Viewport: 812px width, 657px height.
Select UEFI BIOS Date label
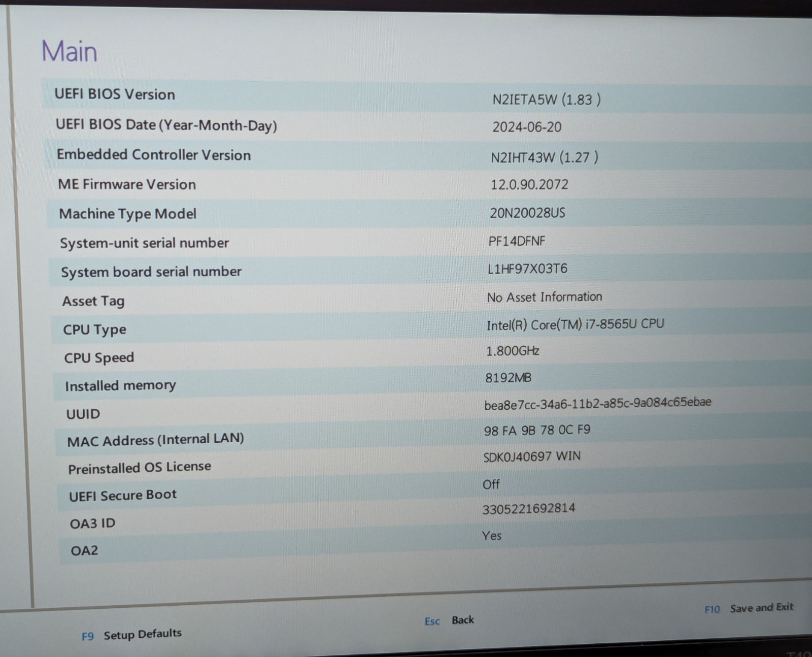[166, 125]
